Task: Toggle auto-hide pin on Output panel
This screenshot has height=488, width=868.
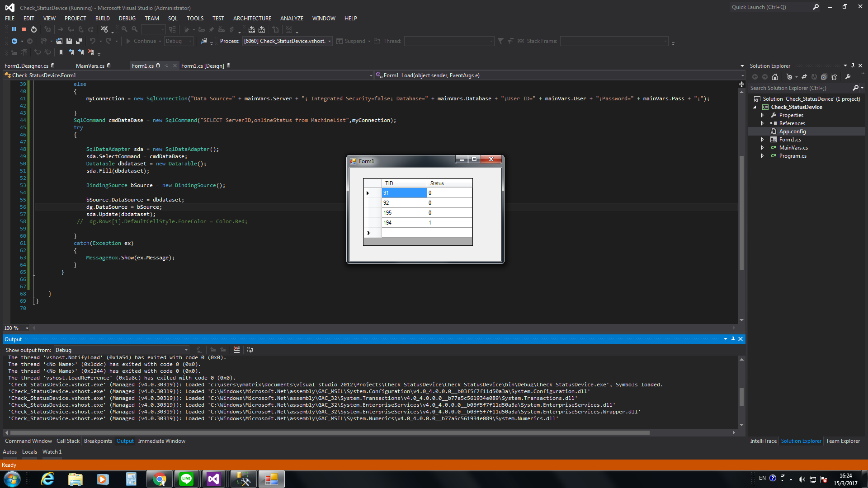Action: click(733, 339)
